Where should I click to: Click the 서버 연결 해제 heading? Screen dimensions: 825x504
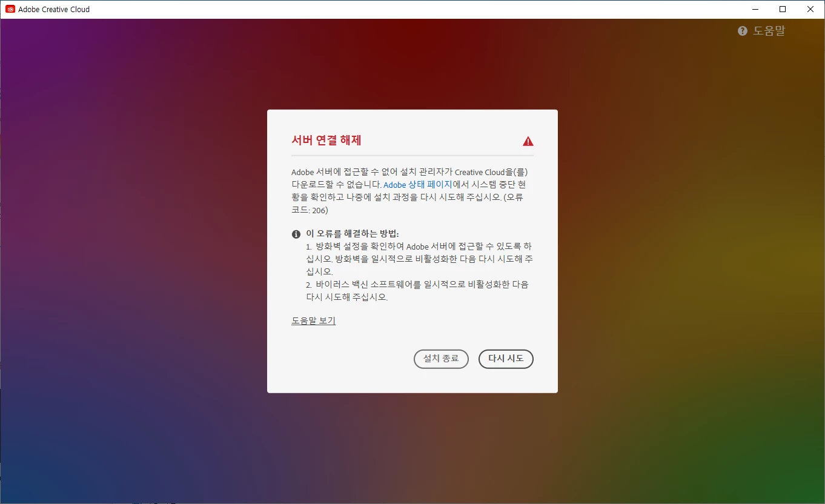click(326, 141)
